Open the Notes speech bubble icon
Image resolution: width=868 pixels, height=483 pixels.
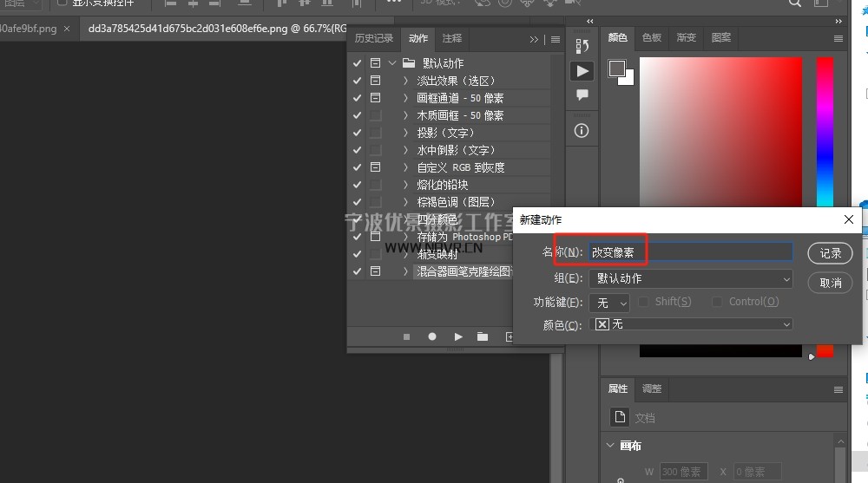tap(582, 95)
